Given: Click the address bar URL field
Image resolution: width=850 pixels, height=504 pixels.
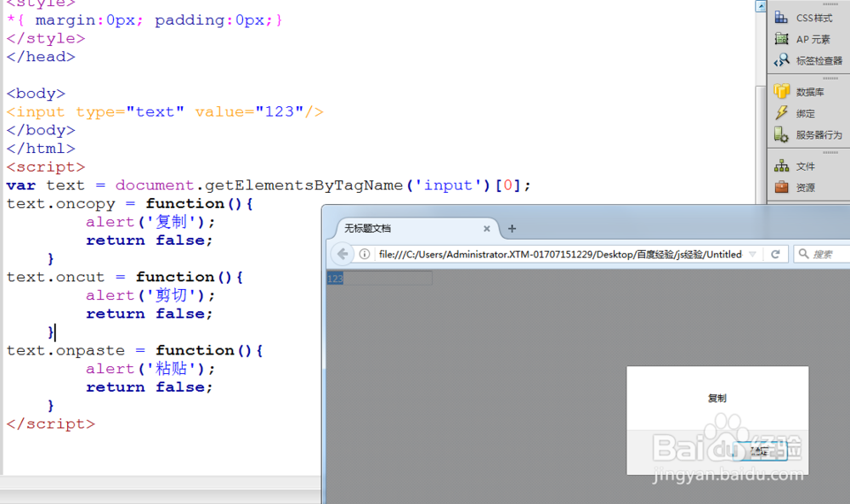Looking at the screenshot, I should 560,254.
